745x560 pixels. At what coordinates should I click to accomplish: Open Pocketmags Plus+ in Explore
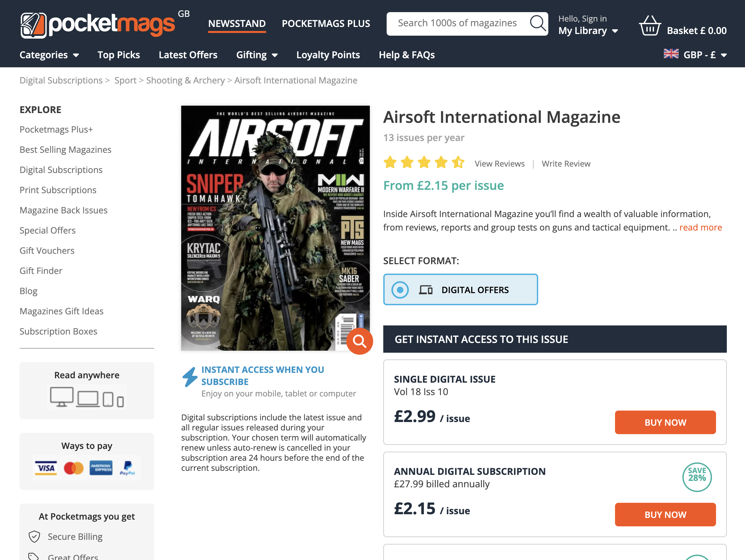click(56, 130)
